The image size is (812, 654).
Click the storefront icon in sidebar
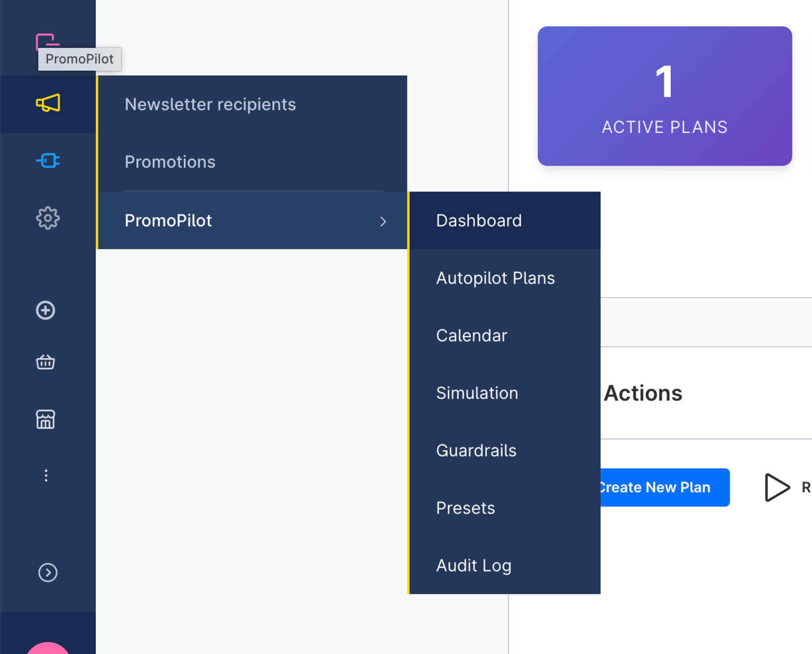45,419
